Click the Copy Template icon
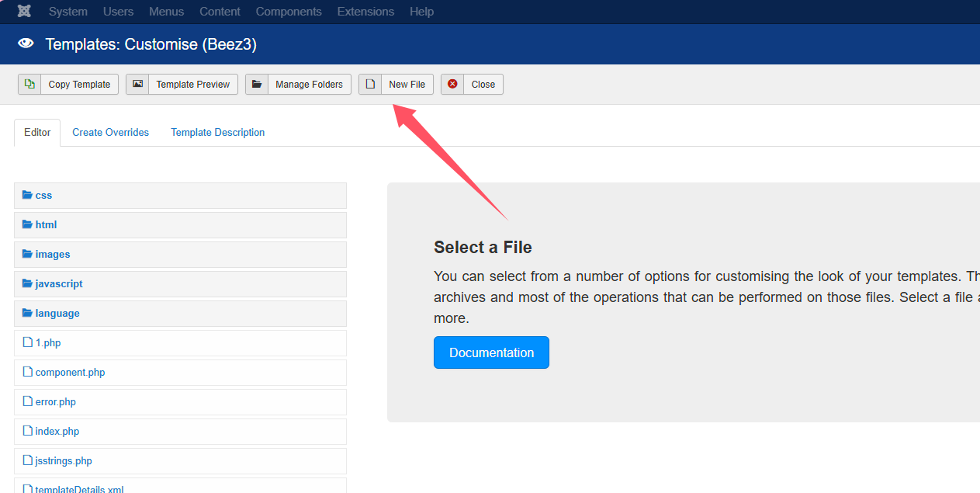 (29, 84)
